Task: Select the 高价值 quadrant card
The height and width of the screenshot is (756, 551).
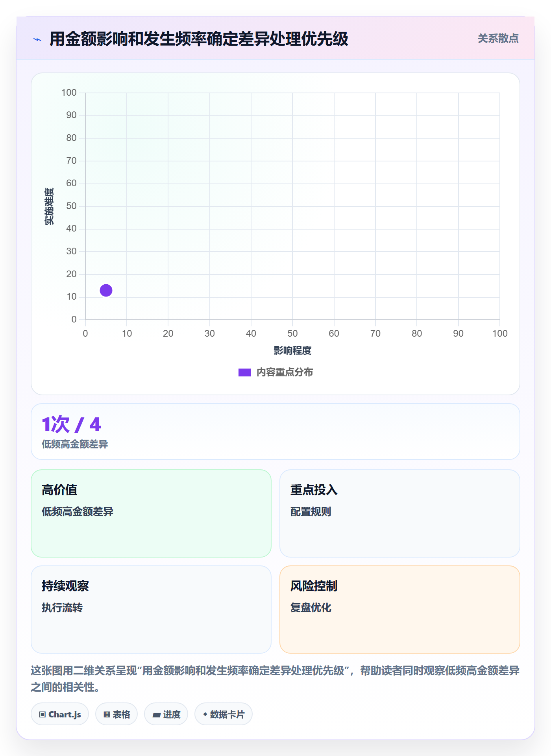Action: point(151,513)
